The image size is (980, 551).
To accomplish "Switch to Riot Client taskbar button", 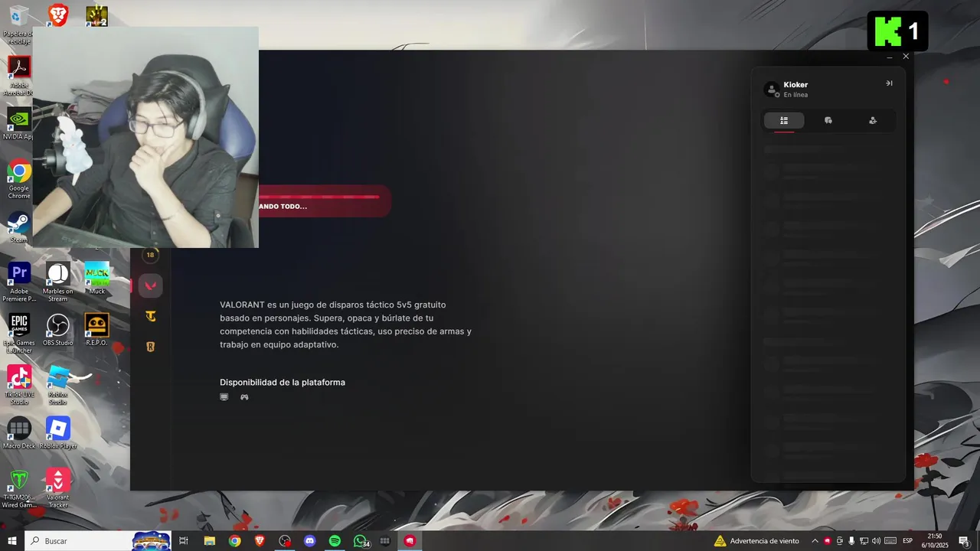I will [x=410, y=541].
